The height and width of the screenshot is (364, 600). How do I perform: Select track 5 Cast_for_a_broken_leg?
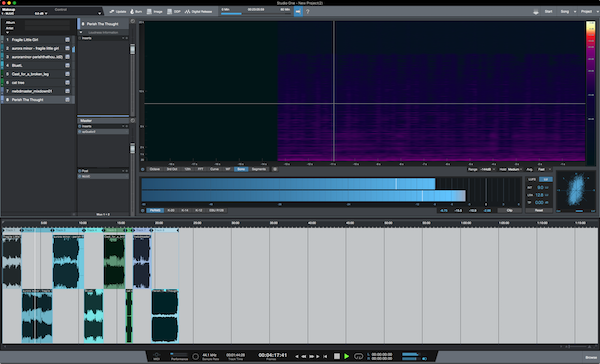(x=38, y=74)
